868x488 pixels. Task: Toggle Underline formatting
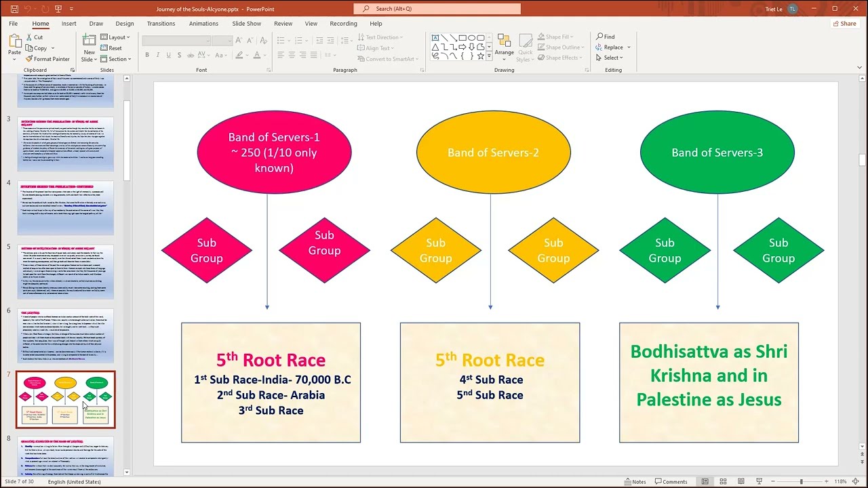point(169,55)
